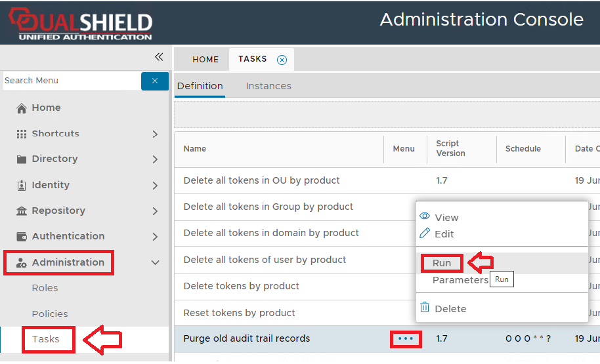Open Roles under Administration
The width and height of the screenshot is (600, 364).
[x=45, y=288]
